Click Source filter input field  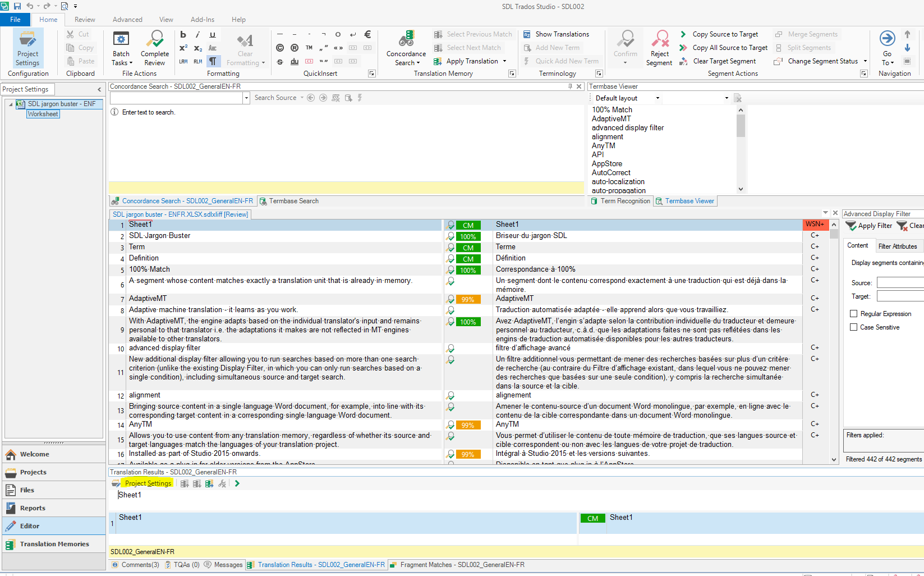click(x=900, y=282)
